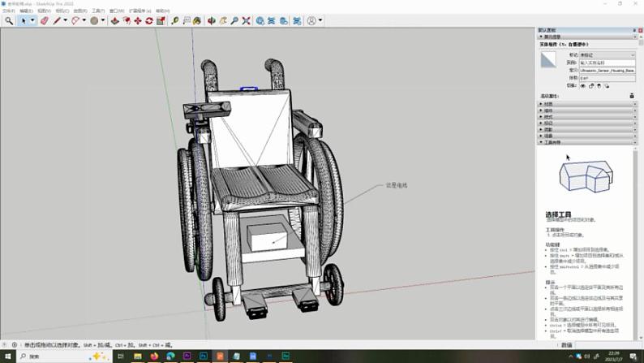Open the tag dropdown in entity info
Viewport: 644px width, 363px height.
607,55
